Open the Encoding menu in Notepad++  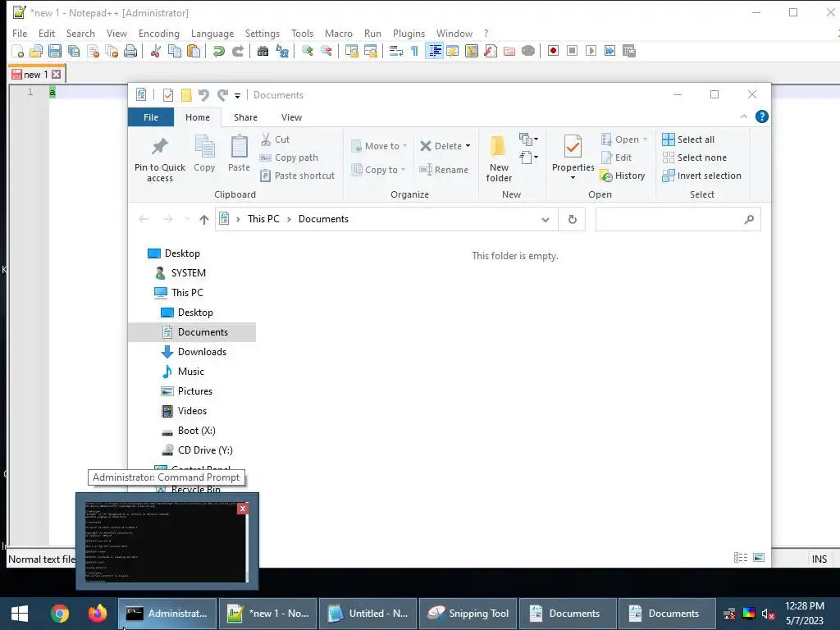tap(158, 33)
